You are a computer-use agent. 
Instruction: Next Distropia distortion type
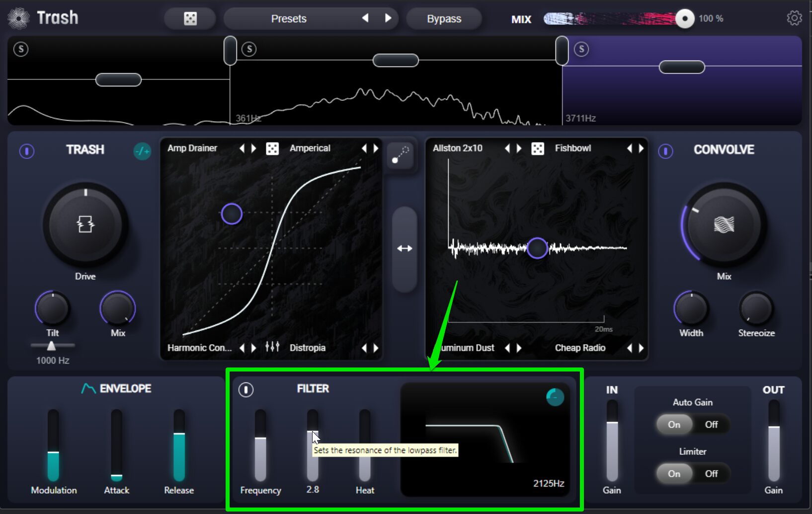pos(376,348)
